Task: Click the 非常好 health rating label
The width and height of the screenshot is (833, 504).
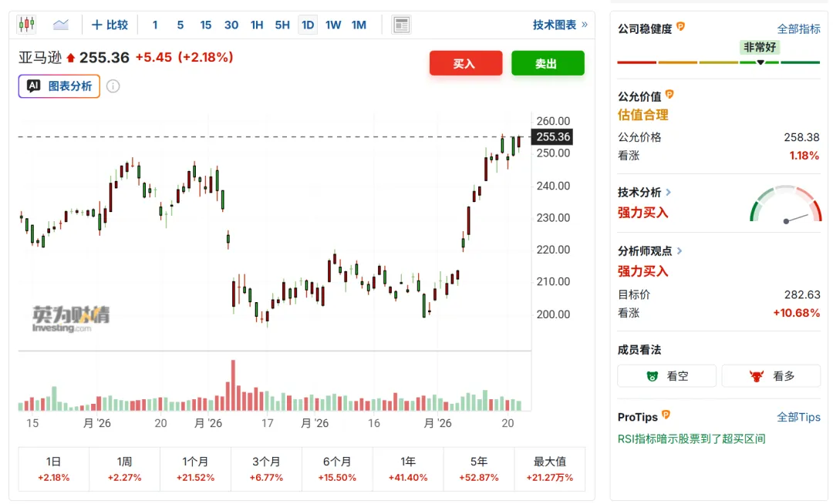Action: coord(760,47)
